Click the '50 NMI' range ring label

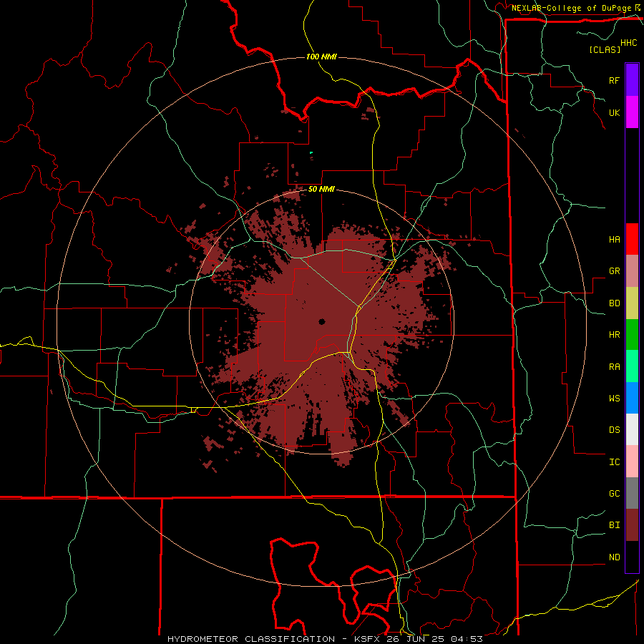321,190
